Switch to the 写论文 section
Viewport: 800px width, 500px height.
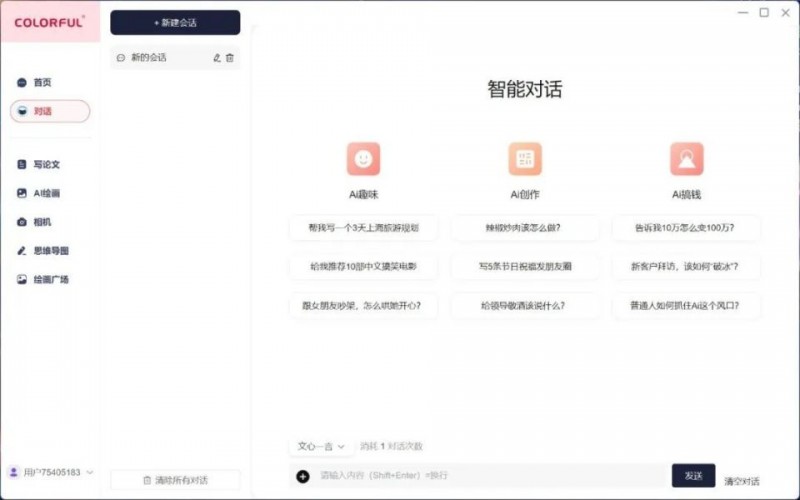pos(46,164)
